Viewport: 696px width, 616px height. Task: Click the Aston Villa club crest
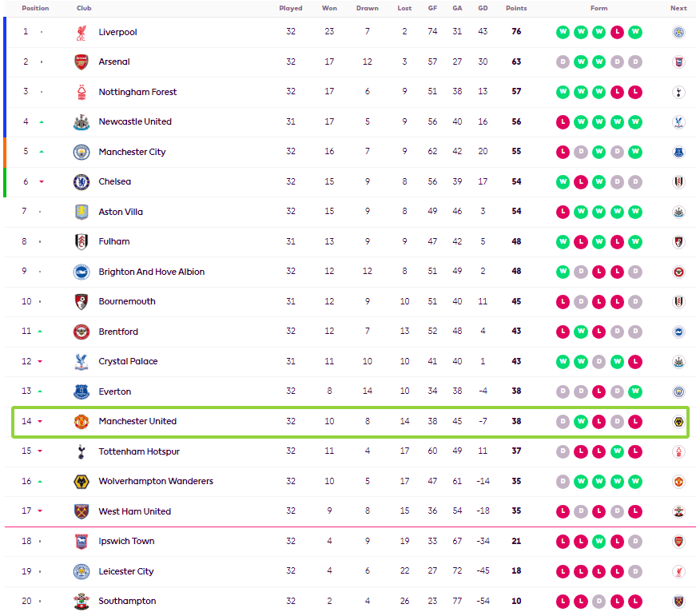coord(82,212)
